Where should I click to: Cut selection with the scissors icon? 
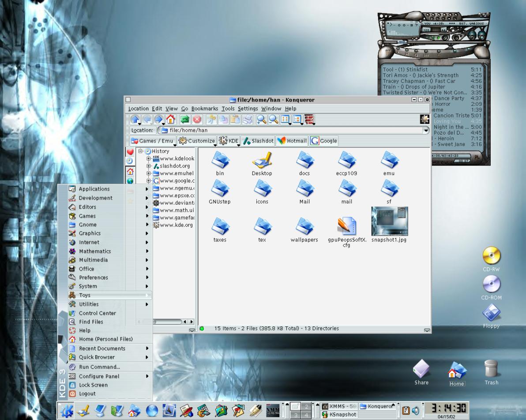coord(211,119)
